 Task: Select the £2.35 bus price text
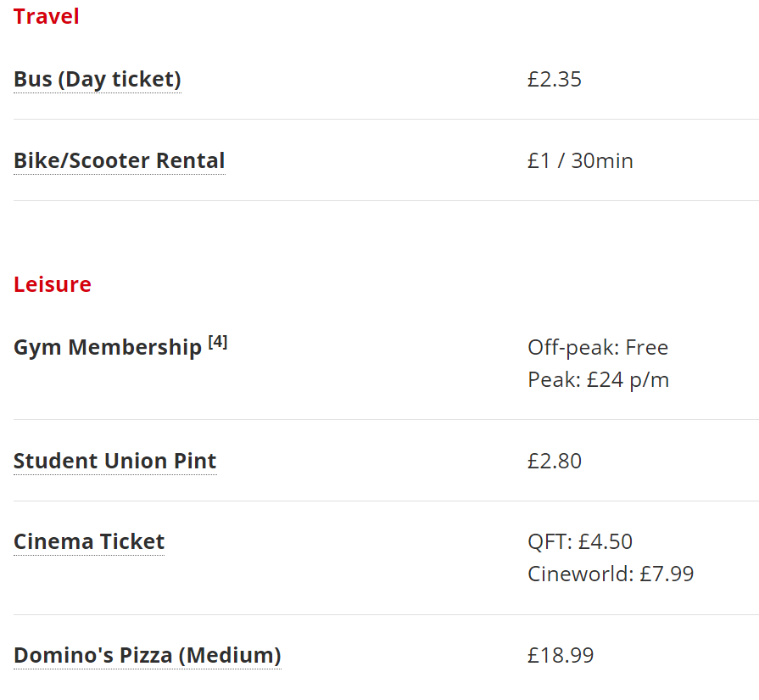click(x=555, y=80)
